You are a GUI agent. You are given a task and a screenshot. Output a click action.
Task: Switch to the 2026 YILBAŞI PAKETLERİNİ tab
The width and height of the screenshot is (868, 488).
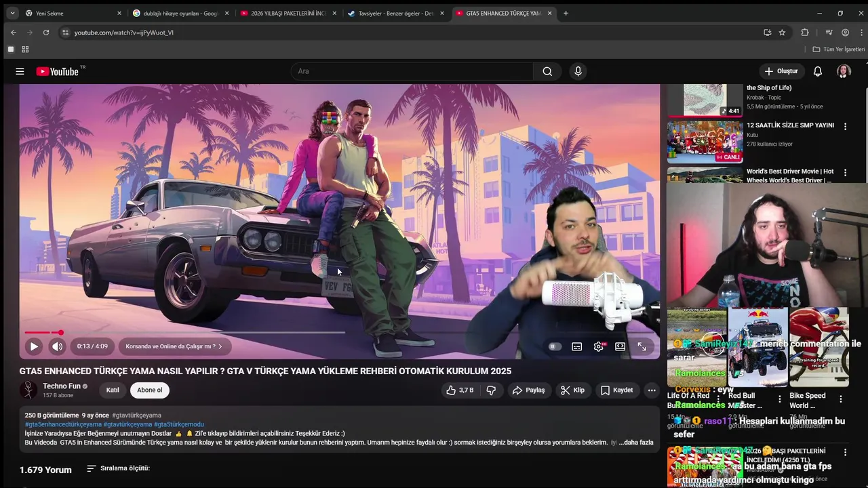288,13
